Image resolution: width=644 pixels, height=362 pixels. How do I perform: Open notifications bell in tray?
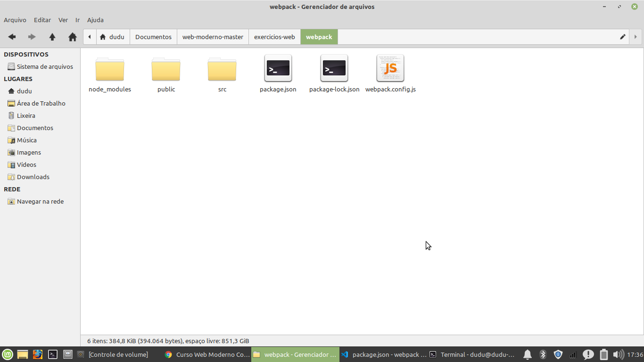[x=528, y=354]
